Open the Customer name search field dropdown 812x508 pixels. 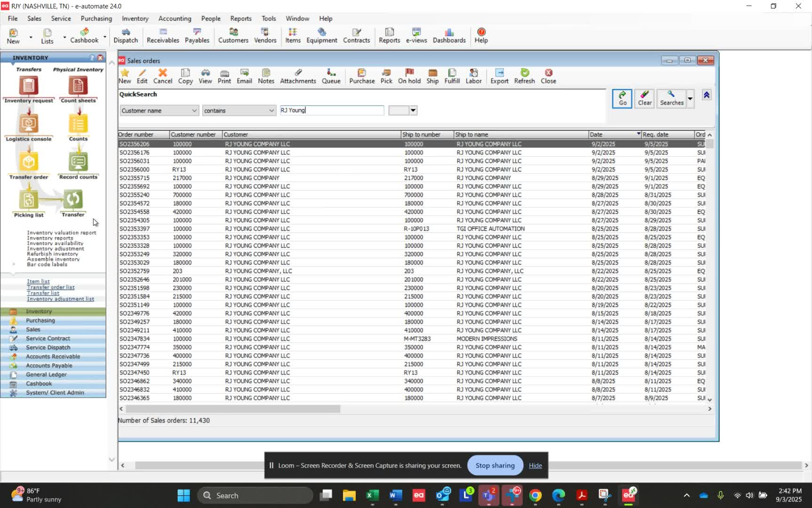pos(194,111)
